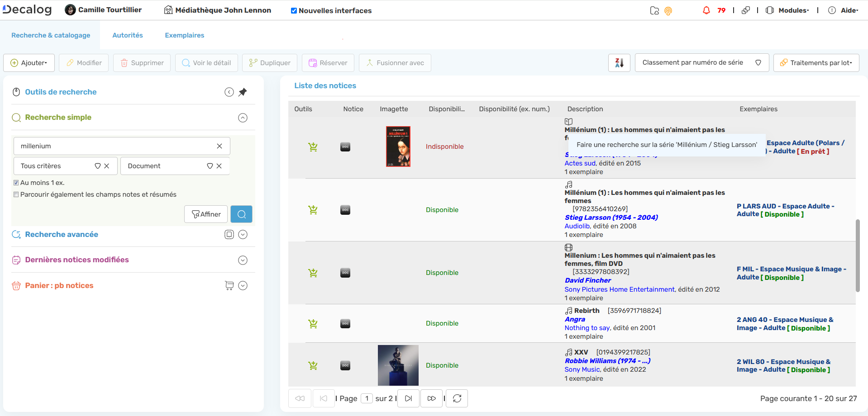This screenshot has width=868, height=416.
Task: Click the Affiner button
Action: 206,214
